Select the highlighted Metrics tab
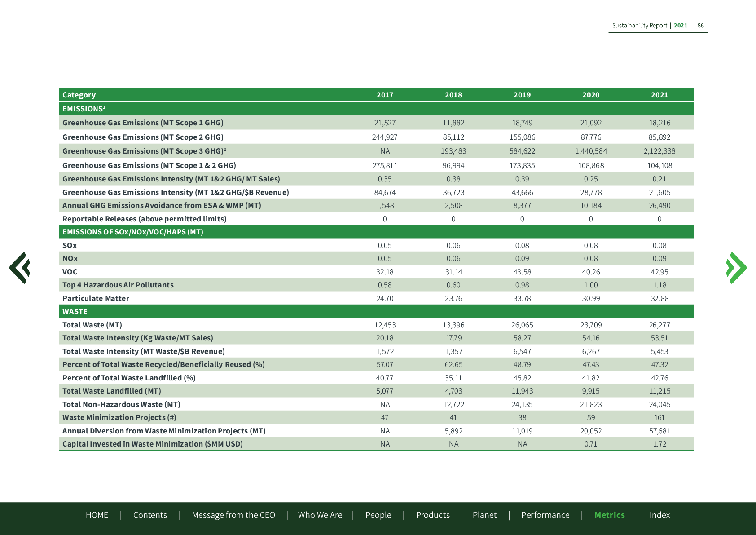 pos(609,515)
